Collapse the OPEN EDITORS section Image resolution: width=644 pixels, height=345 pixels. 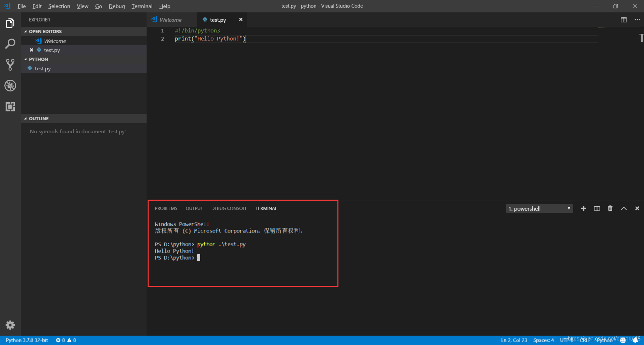84,31
